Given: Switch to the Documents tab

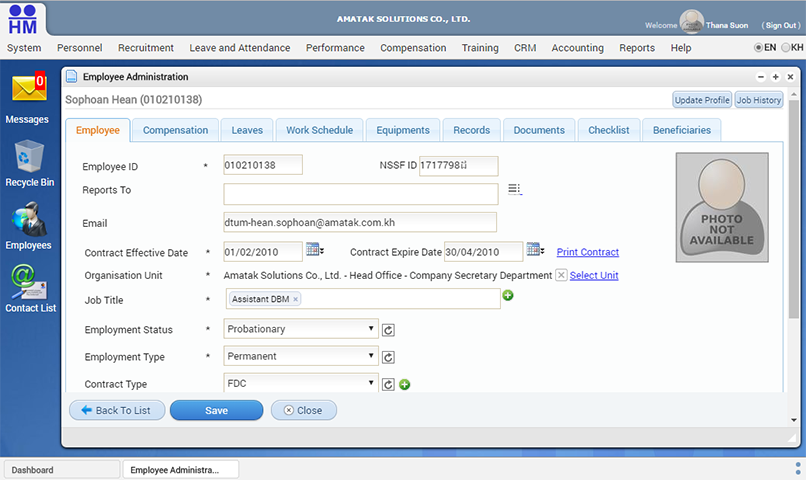Looking at the screenshot, I should [539, 130].
